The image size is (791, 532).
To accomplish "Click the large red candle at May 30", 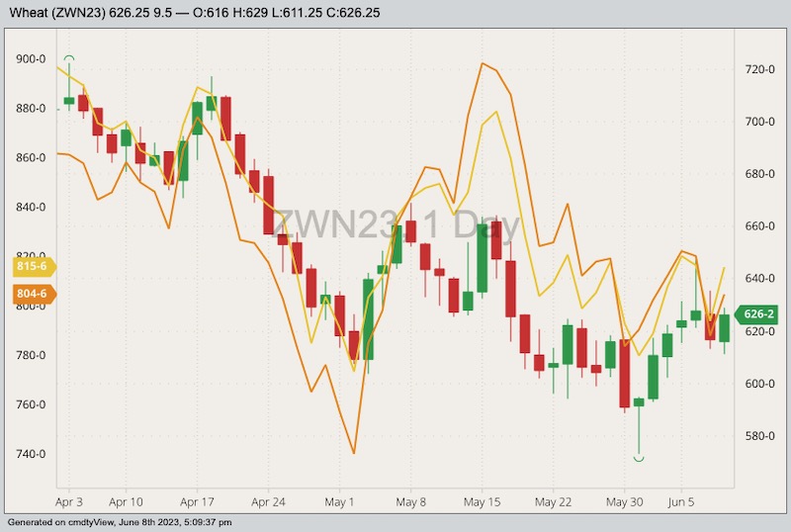I will [625, 374].
